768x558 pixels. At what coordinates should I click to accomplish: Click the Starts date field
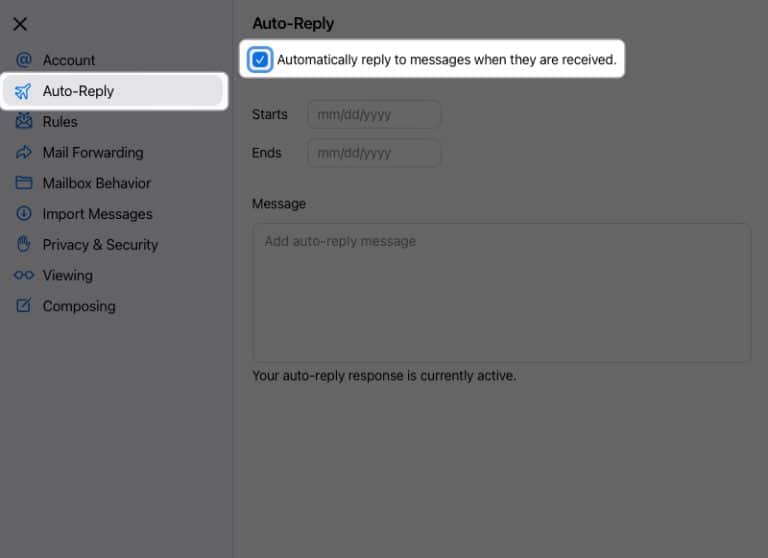pos(374,115)
